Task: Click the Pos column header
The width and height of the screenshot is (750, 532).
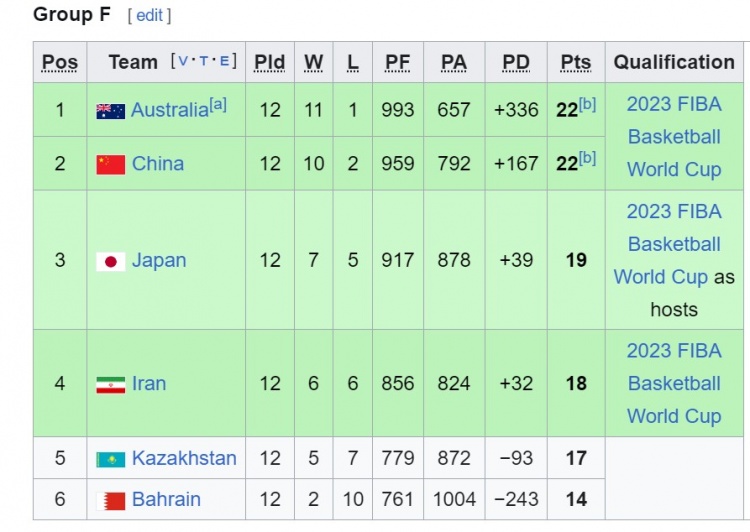Action: pos(60,62)
